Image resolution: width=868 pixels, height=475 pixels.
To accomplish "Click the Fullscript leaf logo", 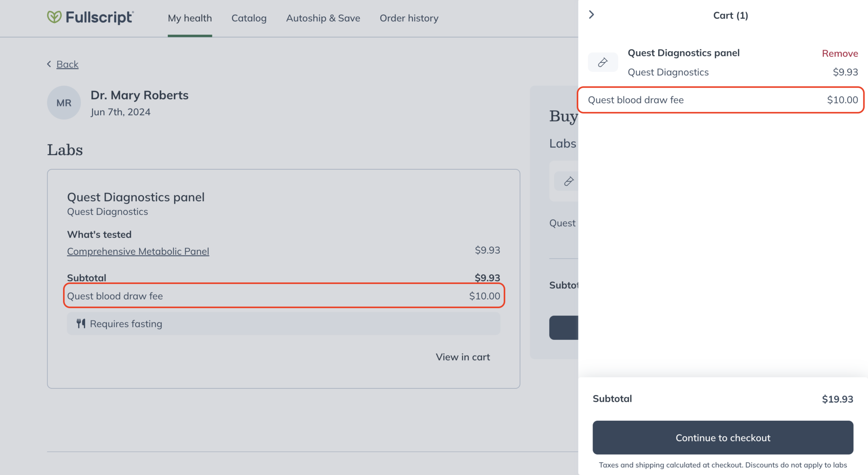I will 54,17.
